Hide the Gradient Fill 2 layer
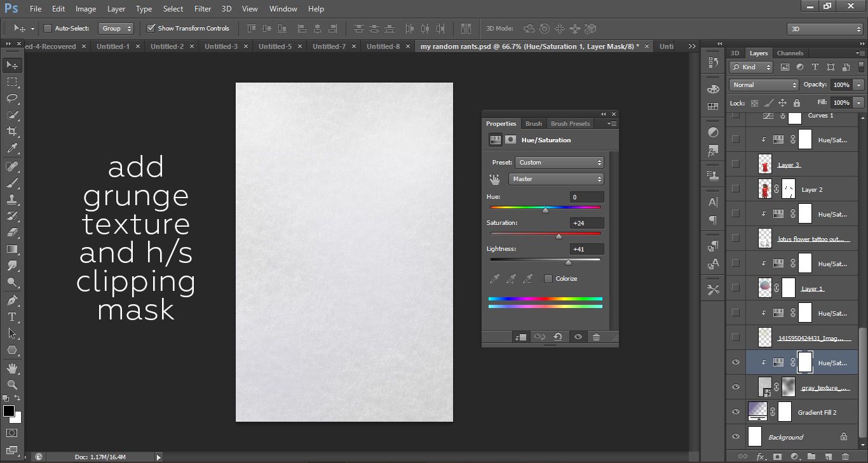Viewport: 868px width, 463px height. point(736,412)
